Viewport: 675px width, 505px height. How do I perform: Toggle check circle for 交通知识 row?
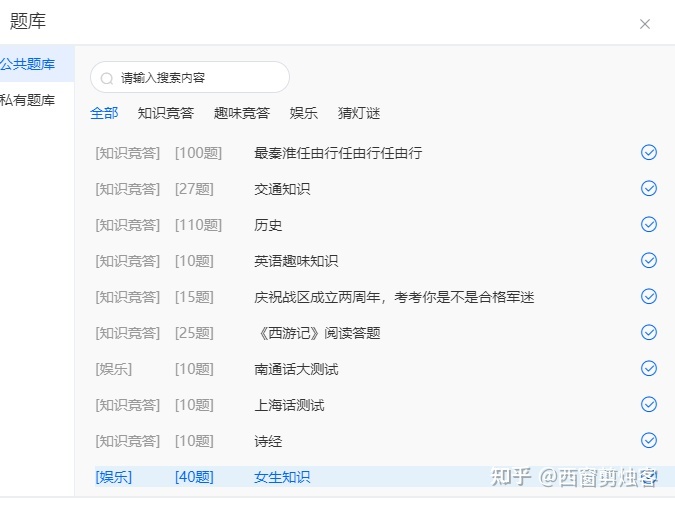pyautogui.click(x=649, y=188)
